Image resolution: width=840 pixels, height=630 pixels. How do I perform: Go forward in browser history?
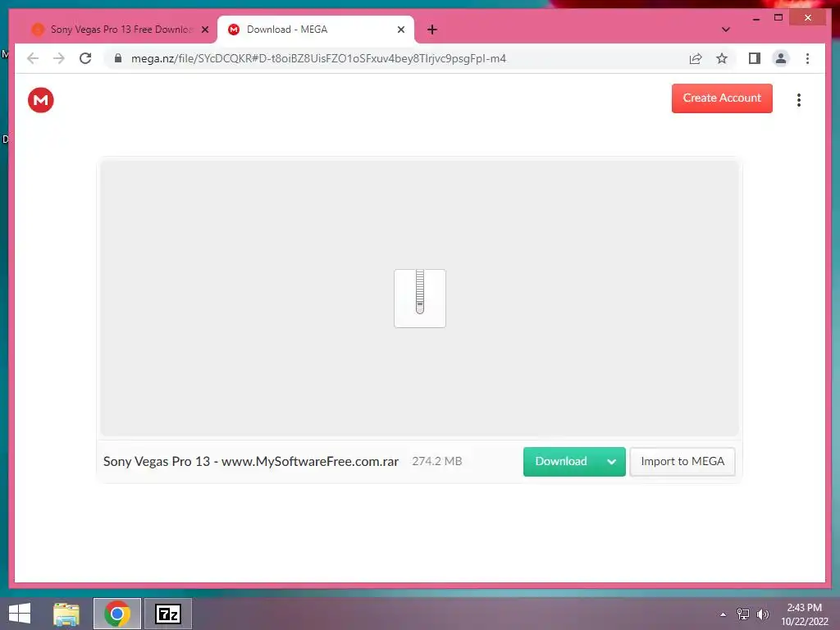[59, 58]
